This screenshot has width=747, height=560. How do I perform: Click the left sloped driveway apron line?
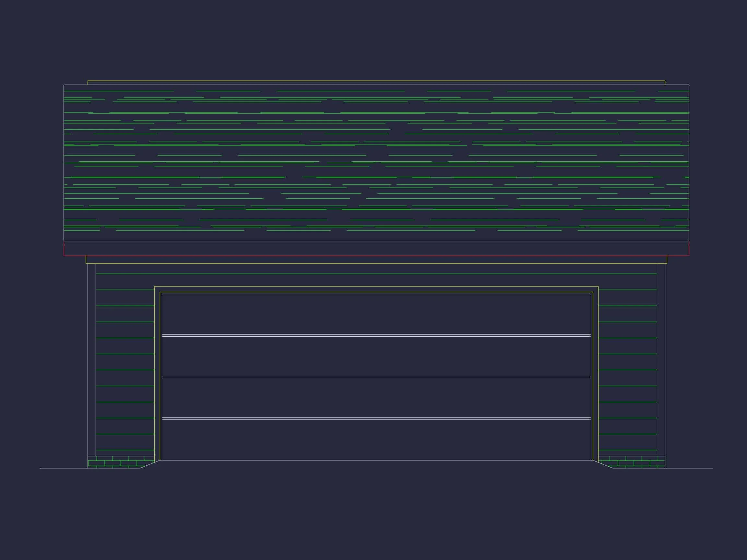click(150, 464)
